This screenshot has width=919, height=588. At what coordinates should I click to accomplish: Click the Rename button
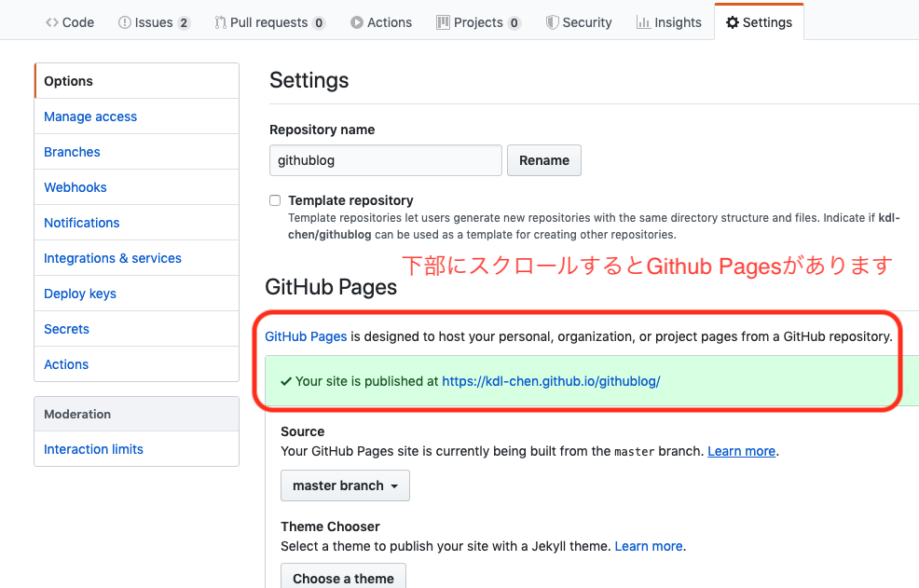(544, 160)
